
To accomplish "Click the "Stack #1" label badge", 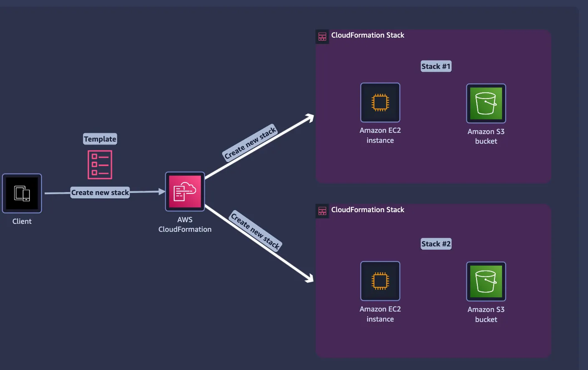I will click(436, 66).
